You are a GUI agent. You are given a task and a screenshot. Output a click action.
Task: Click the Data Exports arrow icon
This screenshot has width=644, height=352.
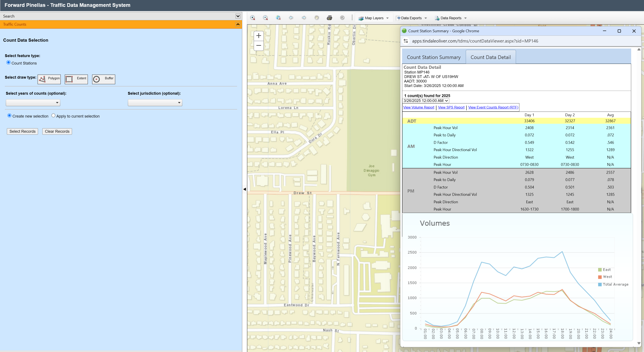coord(399,18)
